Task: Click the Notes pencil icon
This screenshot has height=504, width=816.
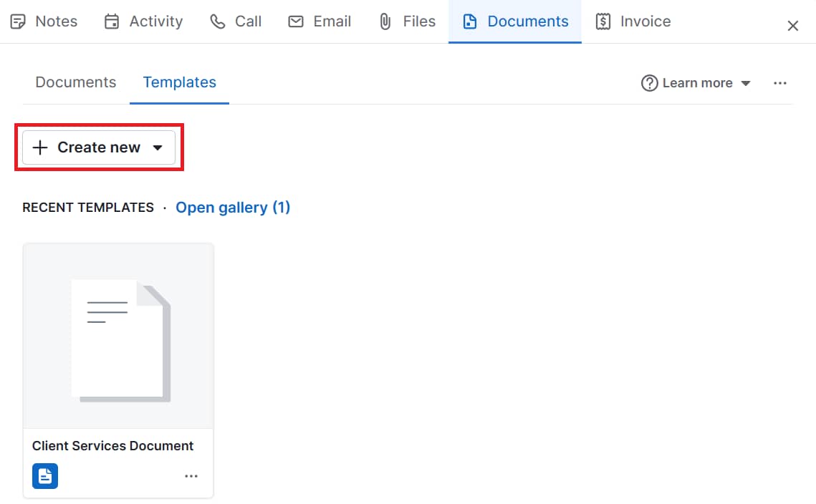Action: pos(18,21)
